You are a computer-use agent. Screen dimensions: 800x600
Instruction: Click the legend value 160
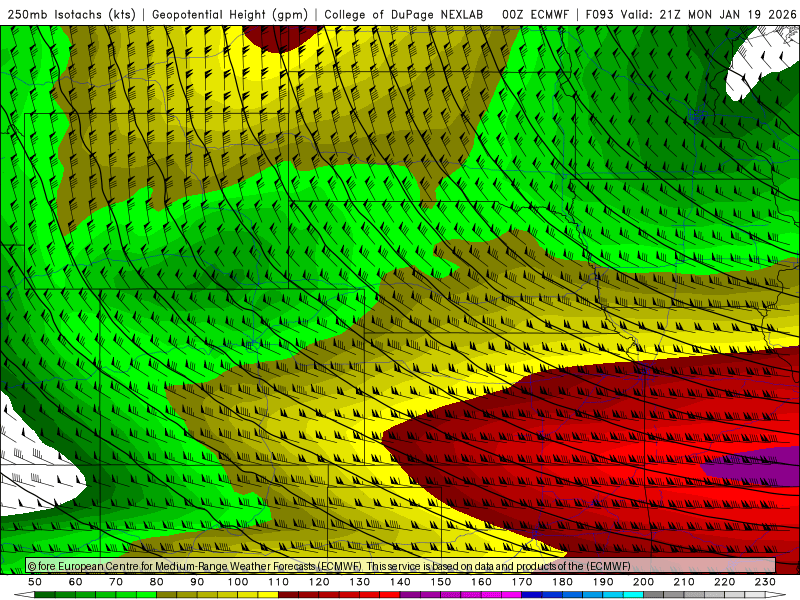click(481, 582)
